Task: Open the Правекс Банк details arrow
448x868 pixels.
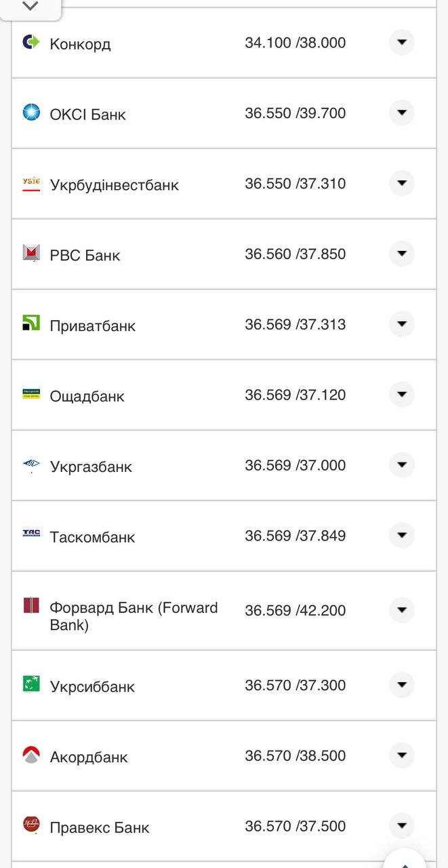Action: pyautogui.click(x=401, y=826)
